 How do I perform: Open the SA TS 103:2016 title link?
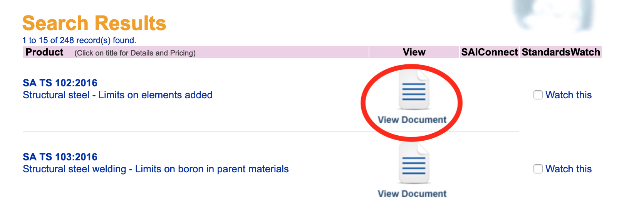pyautogui.click(x=60, y=157)
